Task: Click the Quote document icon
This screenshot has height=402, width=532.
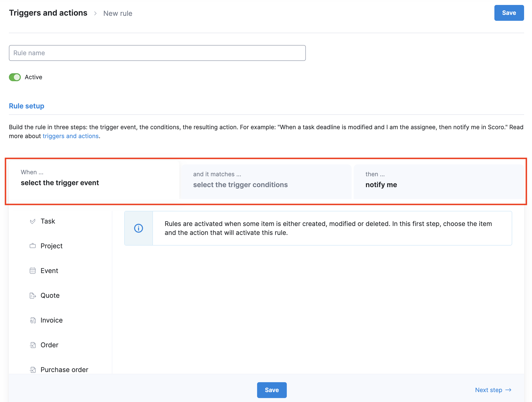Action: coord(33,295)
